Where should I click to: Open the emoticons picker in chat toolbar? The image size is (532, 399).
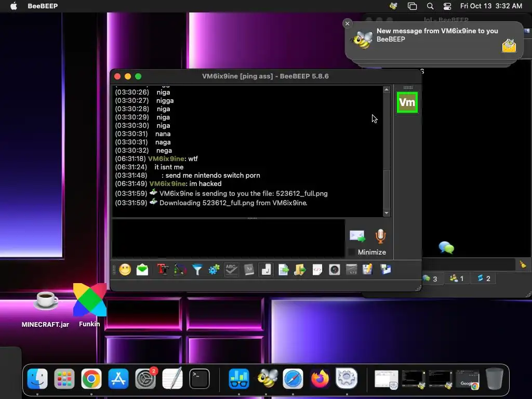(x=125, y=270)
